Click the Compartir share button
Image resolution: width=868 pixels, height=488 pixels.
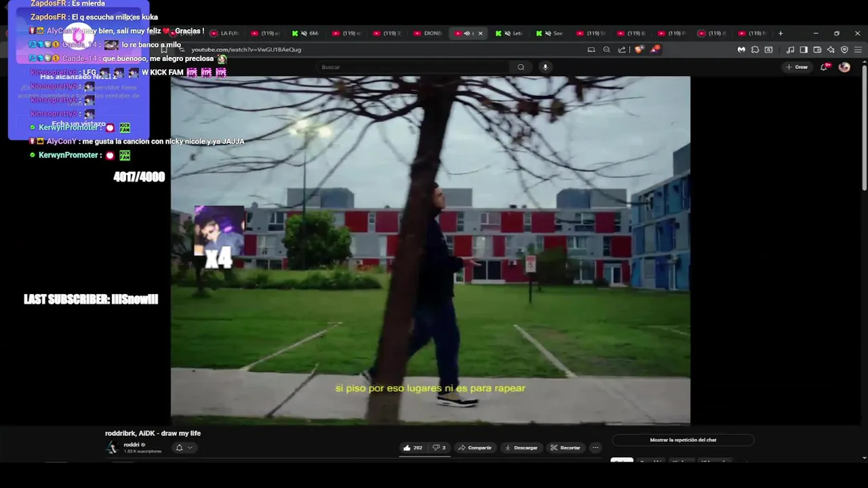(475, 447)
